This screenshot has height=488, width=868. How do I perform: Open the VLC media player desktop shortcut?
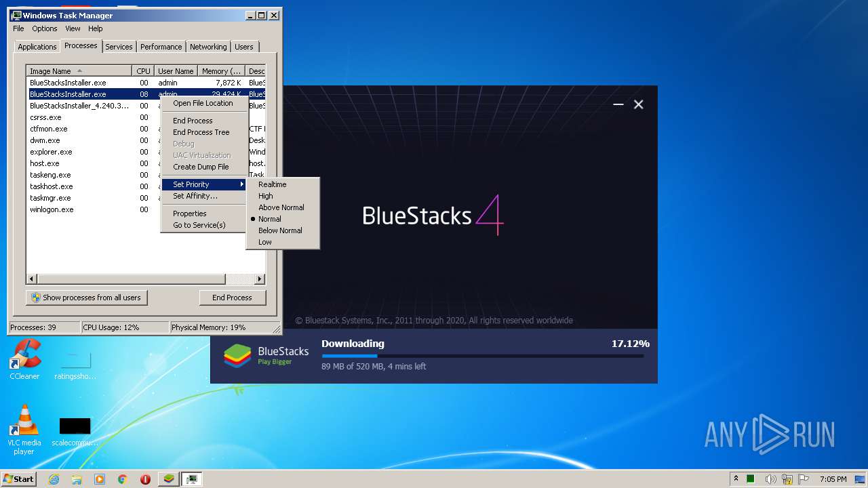24,430
